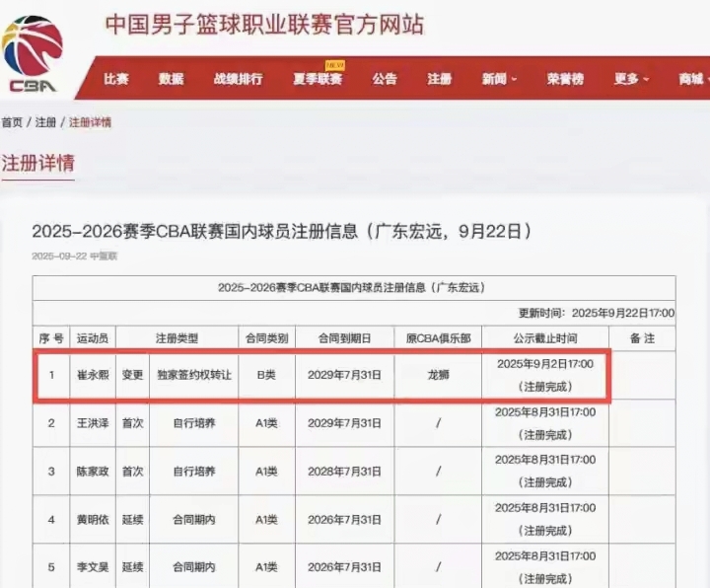Click A1类 in the 陈家政 row
This screenshot has width=710, height=588.
266,472
